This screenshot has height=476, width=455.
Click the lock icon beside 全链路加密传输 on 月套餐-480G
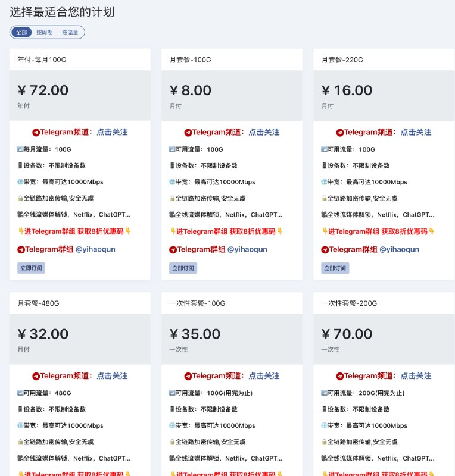point(20,441)
